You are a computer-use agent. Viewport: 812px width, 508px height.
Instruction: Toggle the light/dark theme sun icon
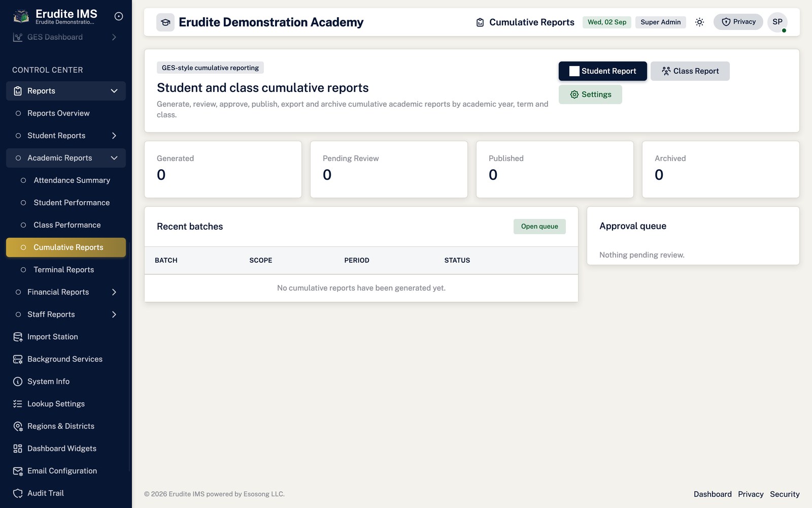tap(699, 22)
